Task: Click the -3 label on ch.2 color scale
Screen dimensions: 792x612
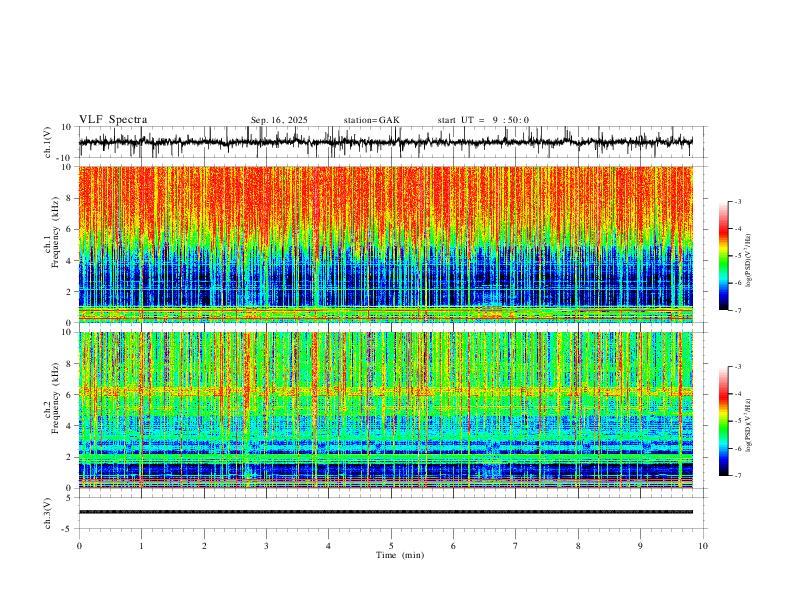Action: 738,367
